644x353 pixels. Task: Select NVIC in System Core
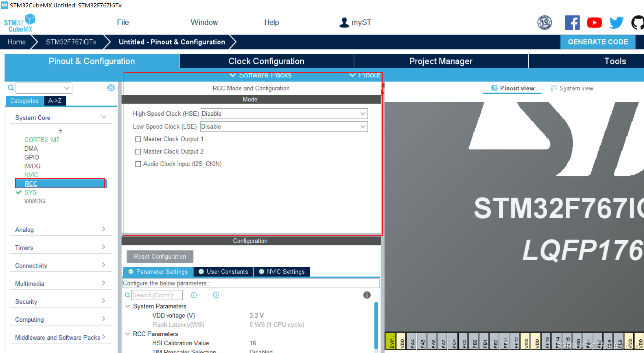[x=31, y=175]
